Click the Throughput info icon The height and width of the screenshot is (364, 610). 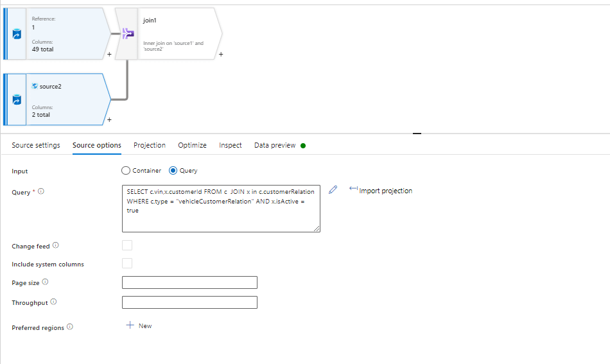[x=53, y=302]
